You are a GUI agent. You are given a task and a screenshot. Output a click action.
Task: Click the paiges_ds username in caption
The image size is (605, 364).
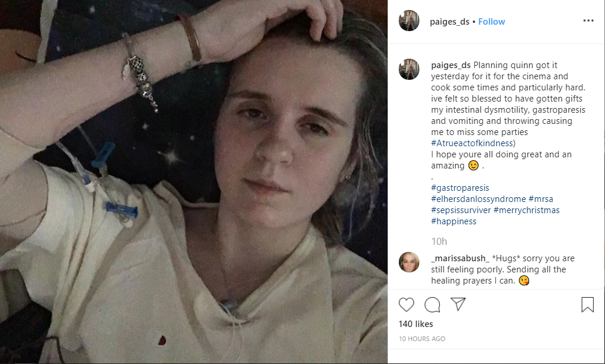pos(451,65)
